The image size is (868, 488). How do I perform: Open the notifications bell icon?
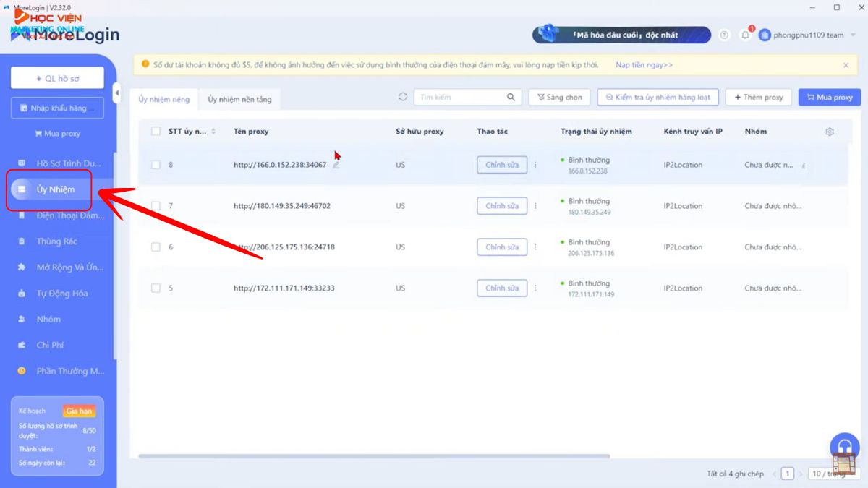(x=746, y=35)
